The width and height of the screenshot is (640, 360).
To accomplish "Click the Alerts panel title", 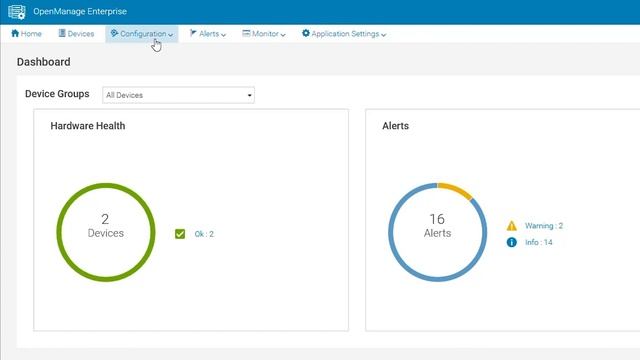I will (x=396, y=126).
